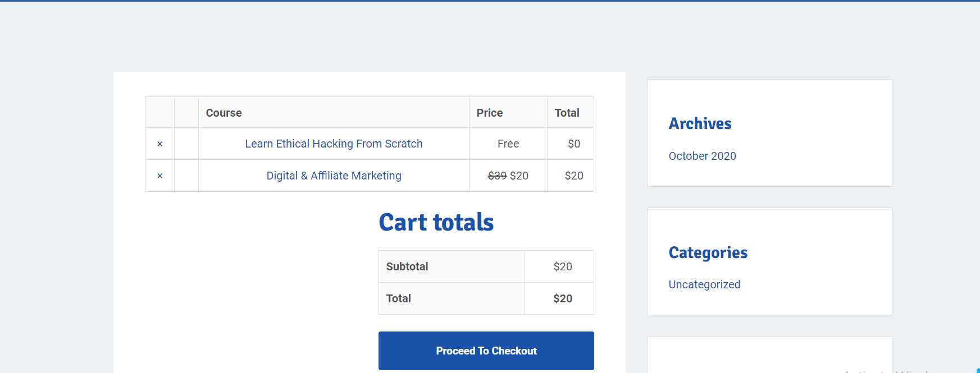The width and height of the screenshot is (980, 373).
Task: Click the struck-through $39 original price
Action: click(498, 176)
